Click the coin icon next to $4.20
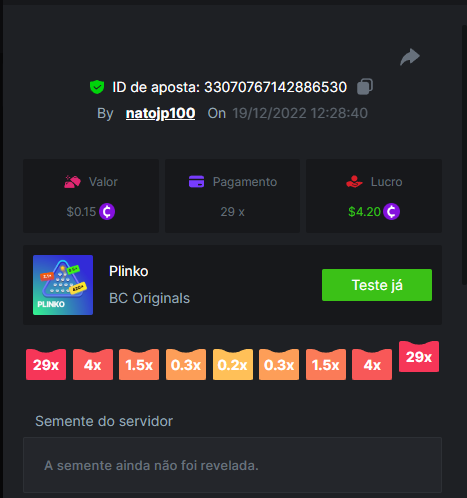 391,211
